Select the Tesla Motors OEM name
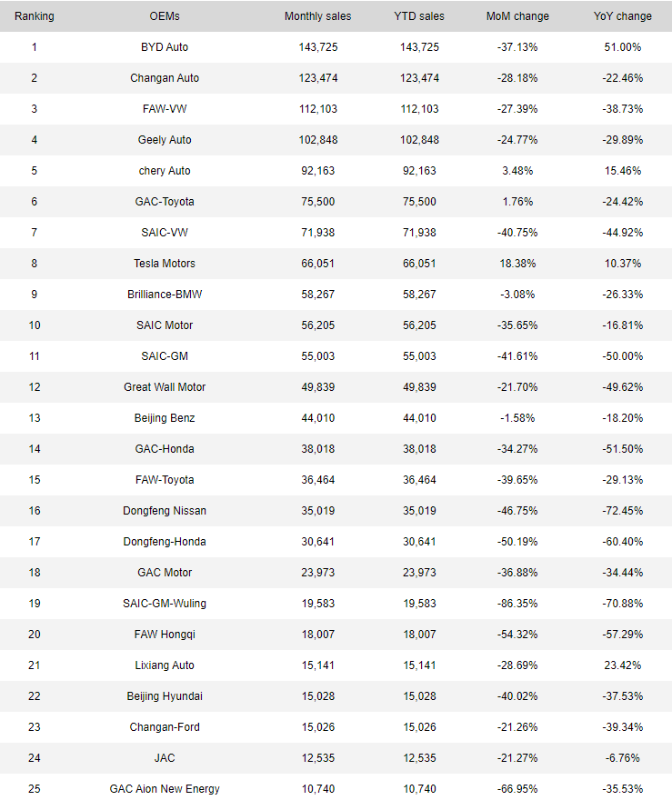 pyautogui.click(x=165, y=264)
